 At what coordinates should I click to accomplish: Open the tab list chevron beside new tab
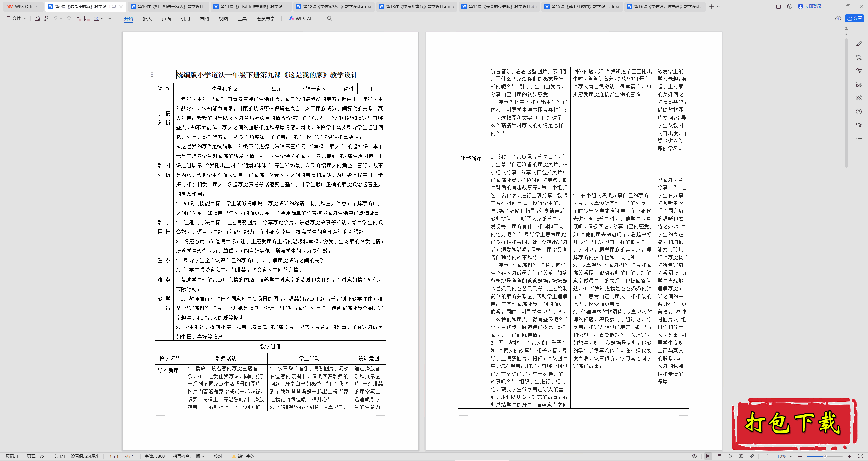[x=718, y=7]
